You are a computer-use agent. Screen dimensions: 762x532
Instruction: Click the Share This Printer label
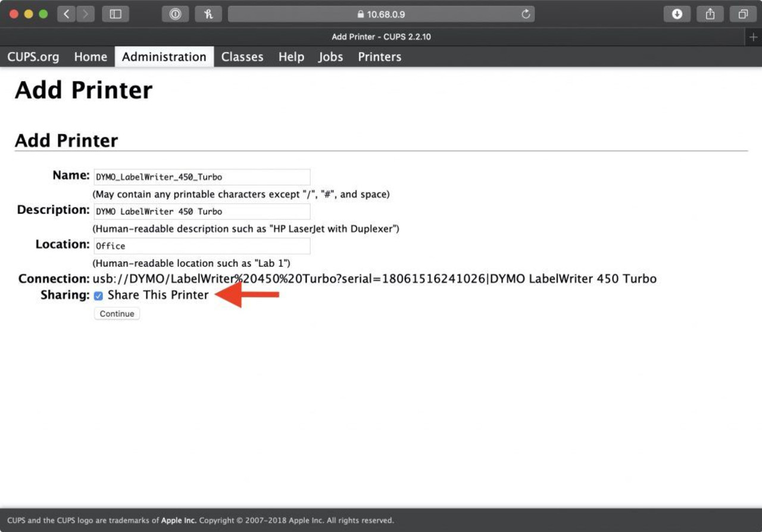(158, 295)
